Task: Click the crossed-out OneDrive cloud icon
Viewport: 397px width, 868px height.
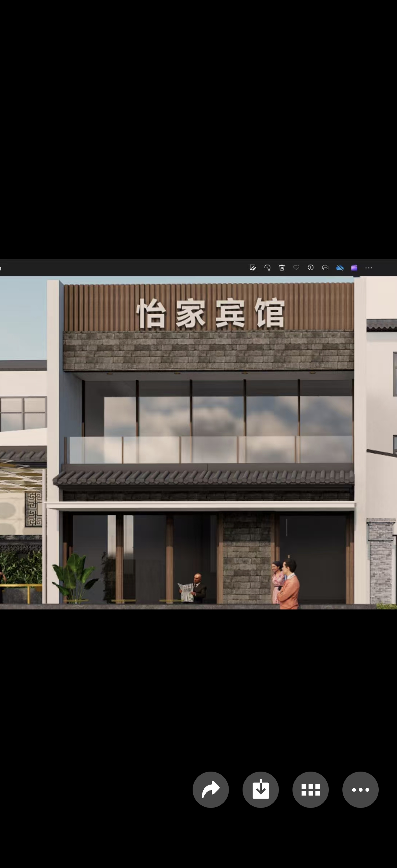Action: (340, 268)
